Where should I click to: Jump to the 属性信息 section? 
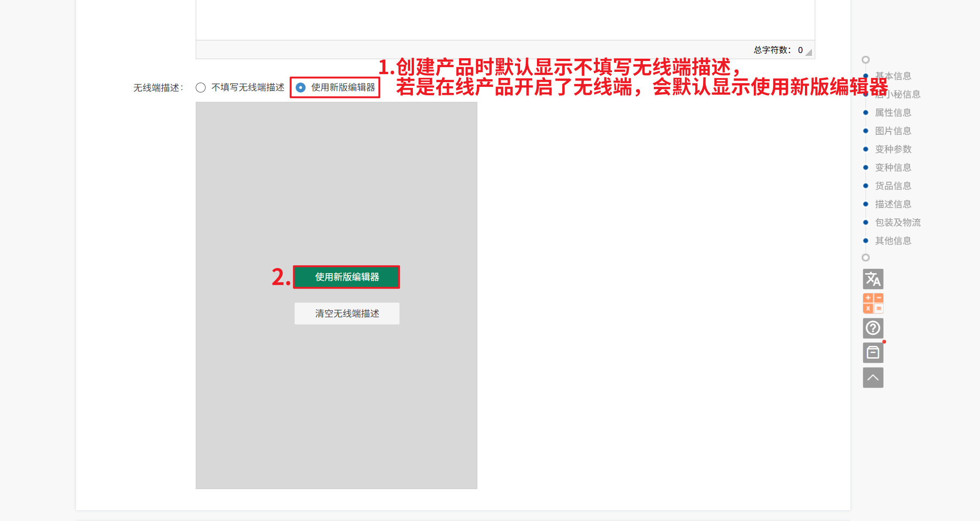click(x=893, y=113)
